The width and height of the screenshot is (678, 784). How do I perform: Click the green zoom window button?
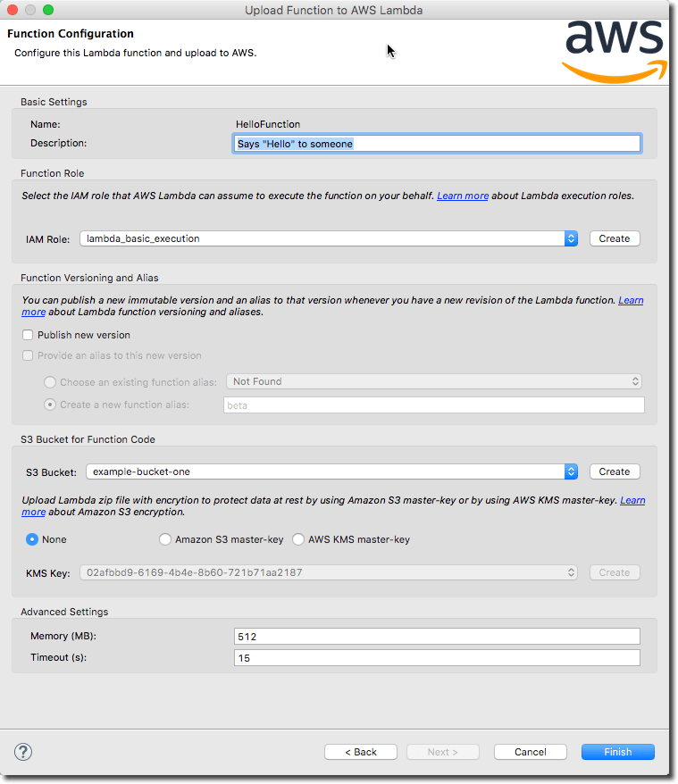click(48, 10)
